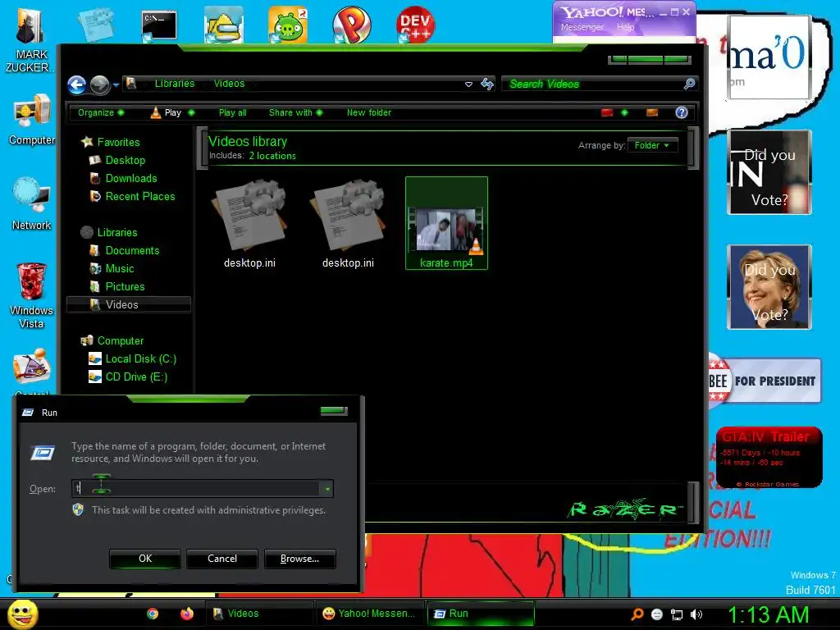
Task: Click the refresh icon beside address bar
Action: [x=487, y=84]
